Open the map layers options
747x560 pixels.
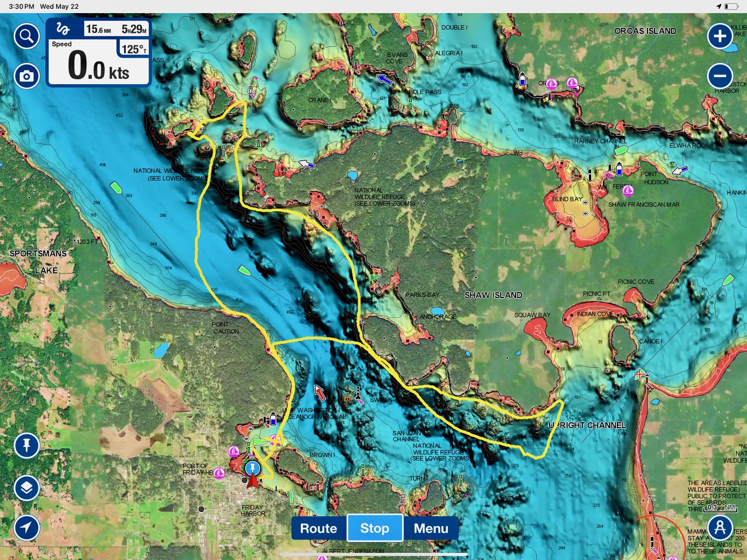pyautogui.click(x=26, y=488)
